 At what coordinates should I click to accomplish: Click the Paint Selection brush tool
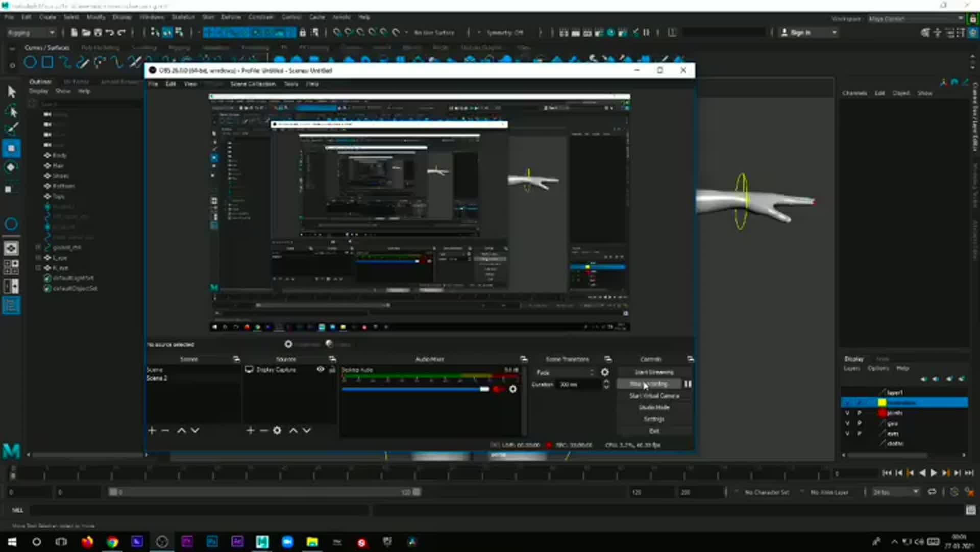click(11, 128)
